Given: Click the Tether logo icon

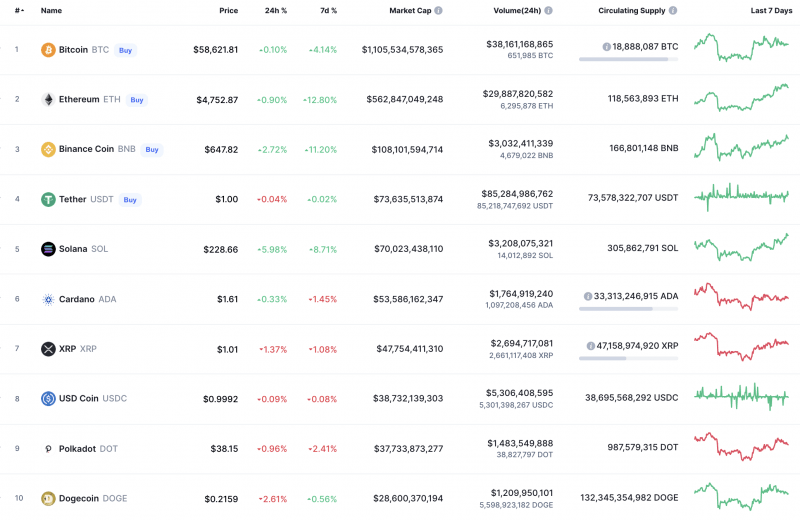Looking at the screenshot, I should (48, 199).
